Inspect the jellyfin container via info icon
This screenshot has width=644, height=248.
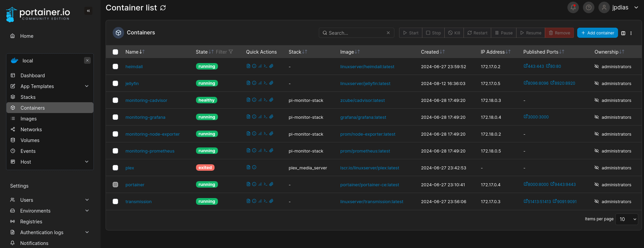tap(254, 83)
